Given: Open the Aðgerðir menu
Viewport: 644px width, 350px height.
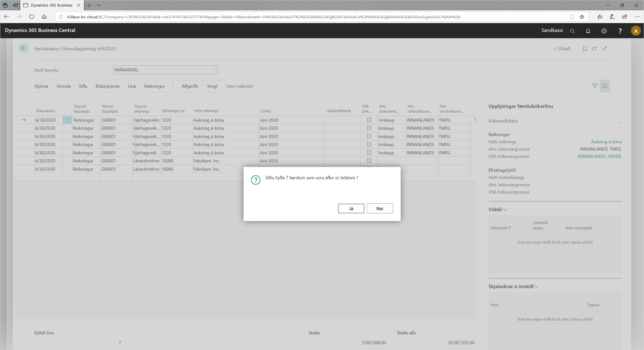Looking at the screenshot, I should click(x=190, y=86).
